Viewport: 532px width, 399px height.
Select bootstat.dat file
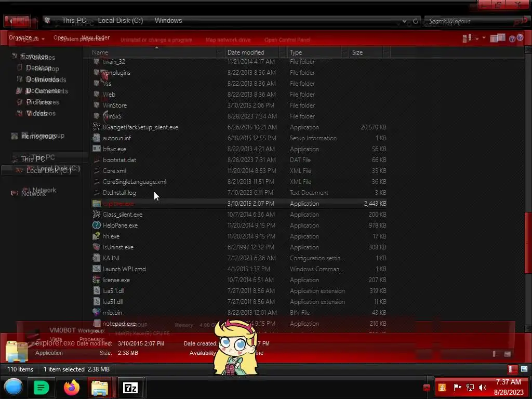[119, 160]
